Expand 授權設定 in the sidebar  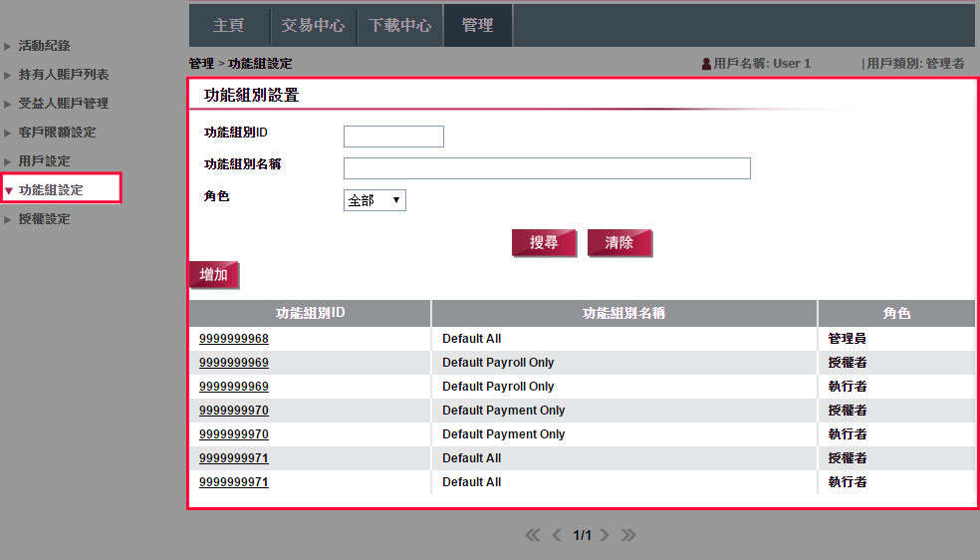point(44,219)
